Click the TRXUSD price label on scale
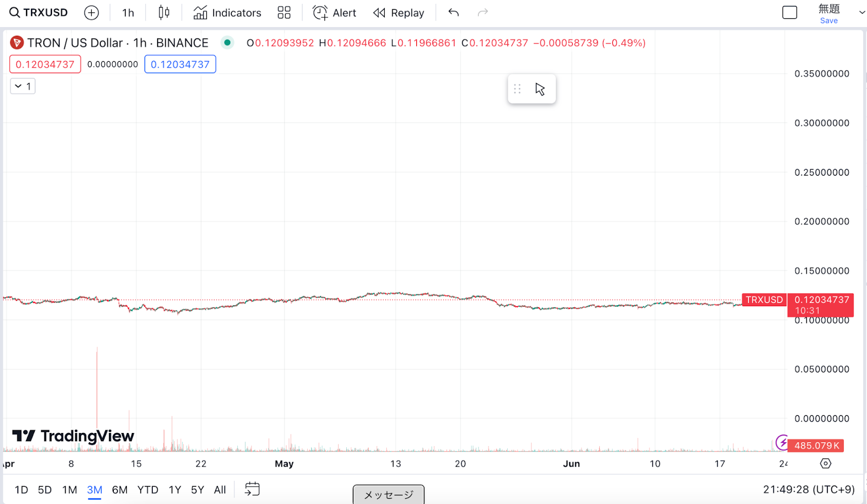867x504 pixels. (x=764, y=300)
